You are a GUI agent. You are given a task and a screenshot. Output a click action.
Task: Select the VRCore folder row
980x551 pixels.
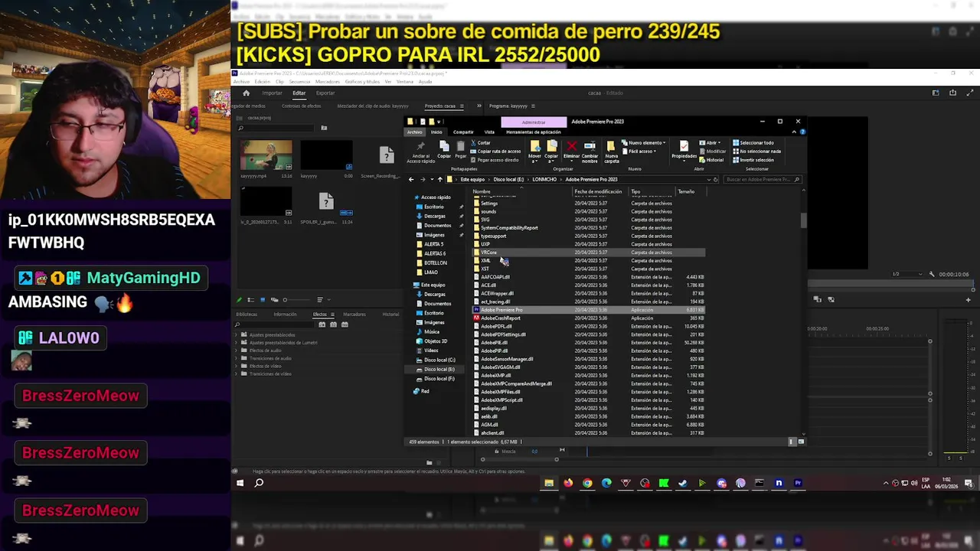tap(588, 253)
